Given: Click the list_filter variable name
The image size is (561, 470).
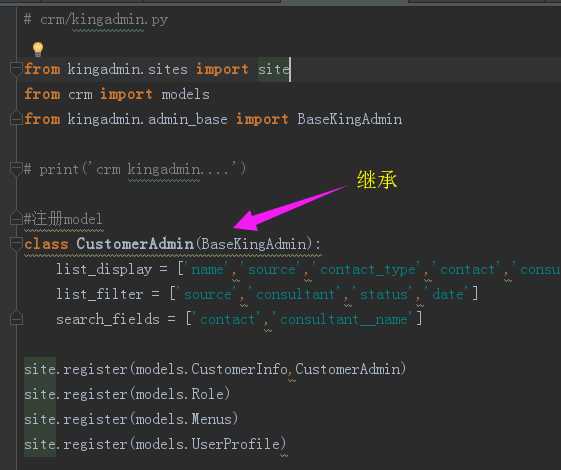Looking at the screenshot, I should 99,294.
